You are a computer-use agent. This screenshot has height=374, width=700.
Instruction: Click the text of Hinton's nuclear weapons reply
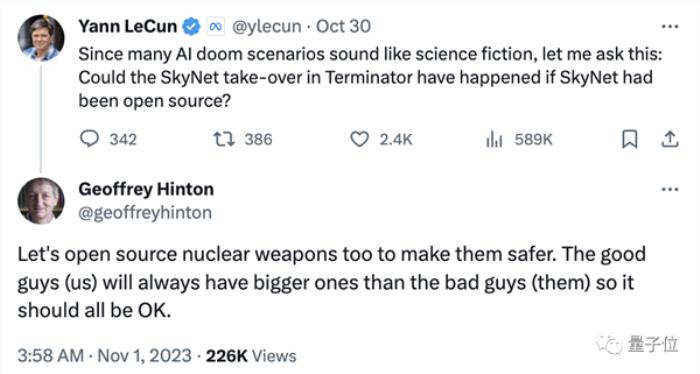(x=331, y=282)
